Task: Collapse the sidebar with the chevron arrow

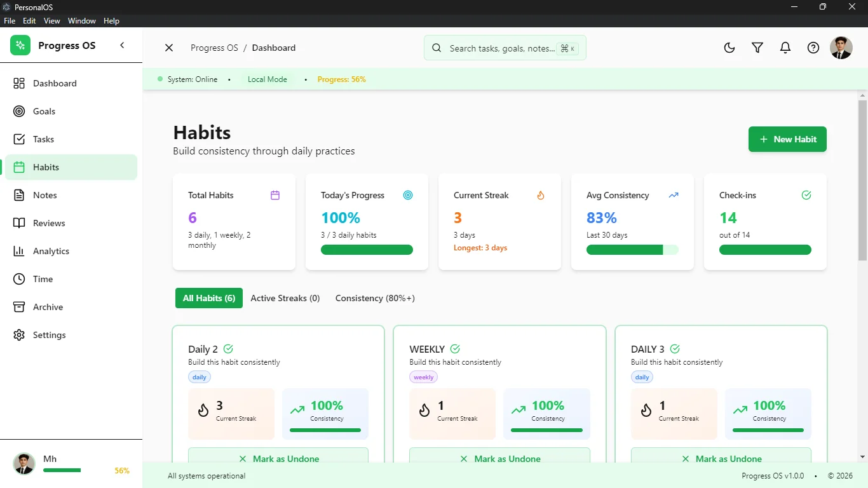Action: pos(122,45)
